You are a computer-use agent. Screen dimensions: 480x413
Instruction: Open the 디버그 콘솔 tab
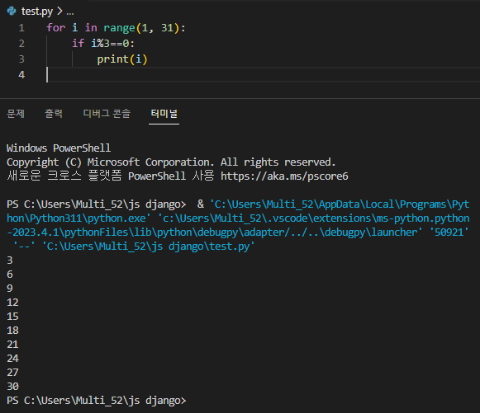click(107, 114)
